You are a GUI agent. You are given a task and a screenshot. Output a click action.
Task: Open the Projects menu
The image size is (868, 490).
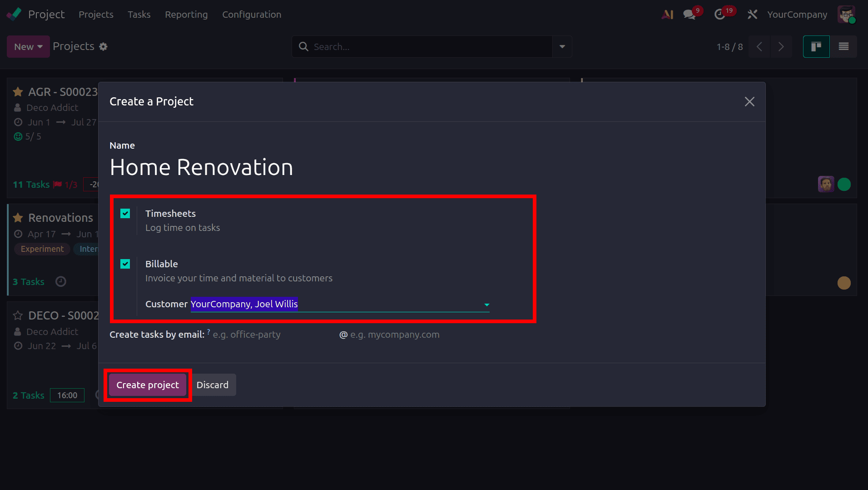point(96,15)
